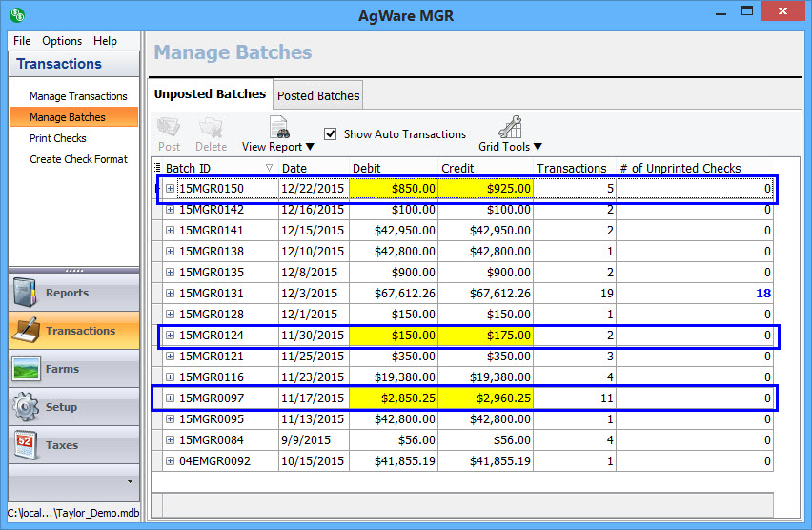
Task: Switch to the Posted Batches tab
Action: tap(318, 95)
